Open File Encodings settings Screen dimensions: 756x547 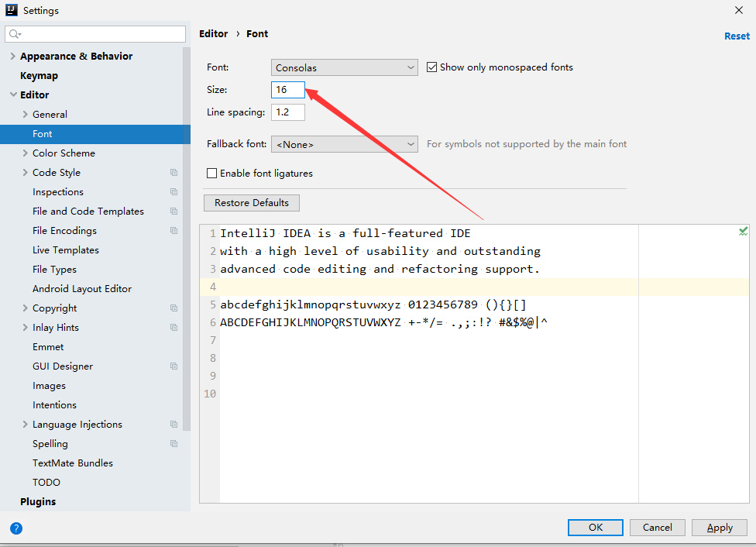pos(64,231)
